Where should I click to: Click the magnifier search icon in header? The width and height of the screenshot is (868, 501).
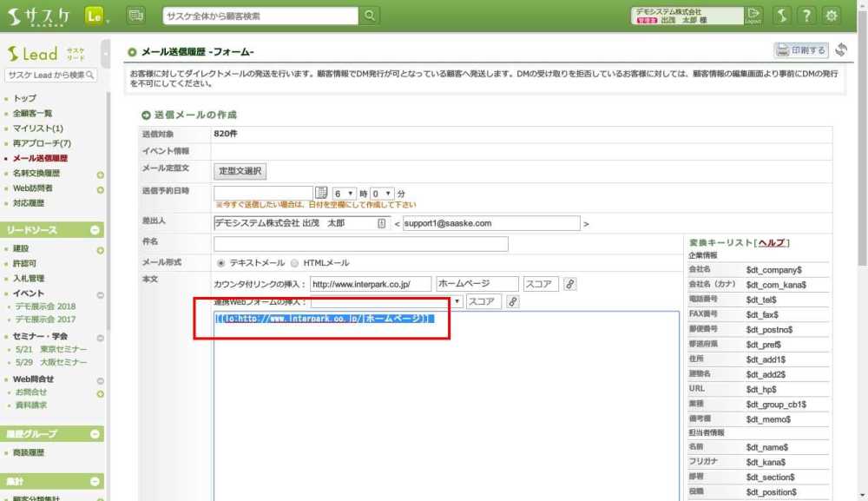coord(369,16)
